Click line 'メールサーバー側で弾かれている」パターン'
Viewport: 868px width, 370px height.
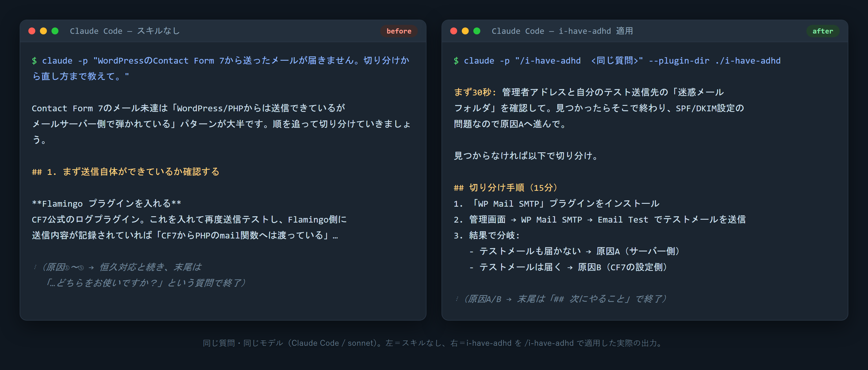pyautogui.click(x=221, y=124)
